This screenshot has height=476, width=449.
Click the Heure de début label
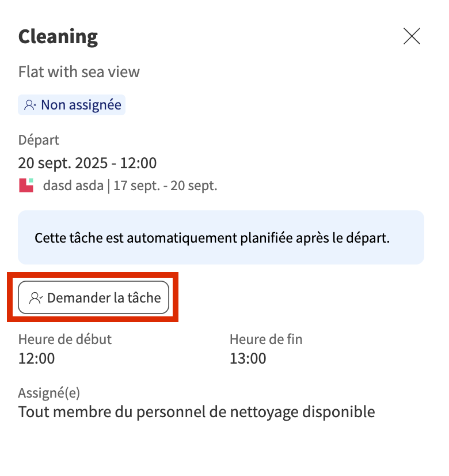click(65, 339)
